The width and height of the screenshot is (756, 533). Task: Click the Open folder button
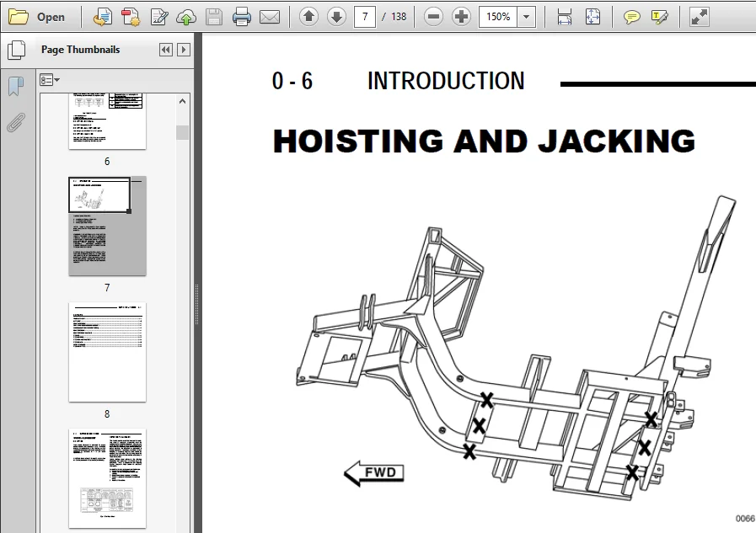click(x=36, y=17)
